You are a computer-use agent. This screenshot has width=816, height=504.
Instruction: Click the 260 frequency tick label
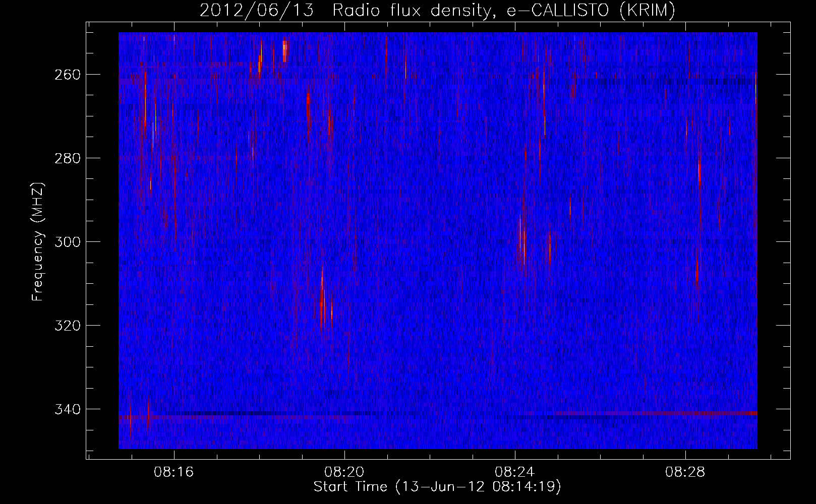pyautogui.click(x=67, y=75)
